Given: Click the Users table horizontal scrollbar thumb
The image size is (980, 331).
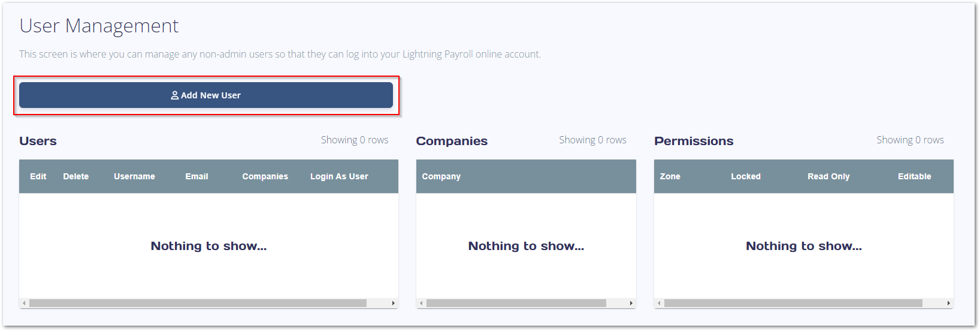Looking at the screenshot, I should coord(198,303).
